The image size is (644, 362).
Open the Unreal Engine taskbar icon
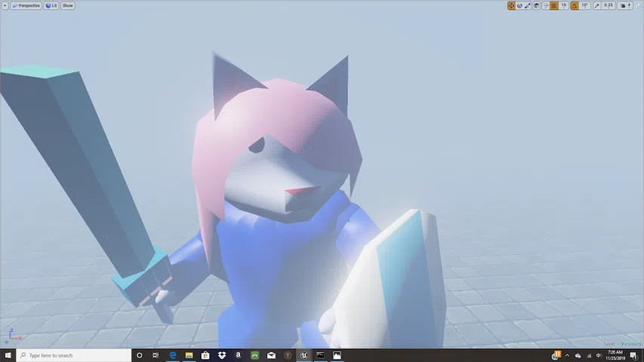[304, 355]
